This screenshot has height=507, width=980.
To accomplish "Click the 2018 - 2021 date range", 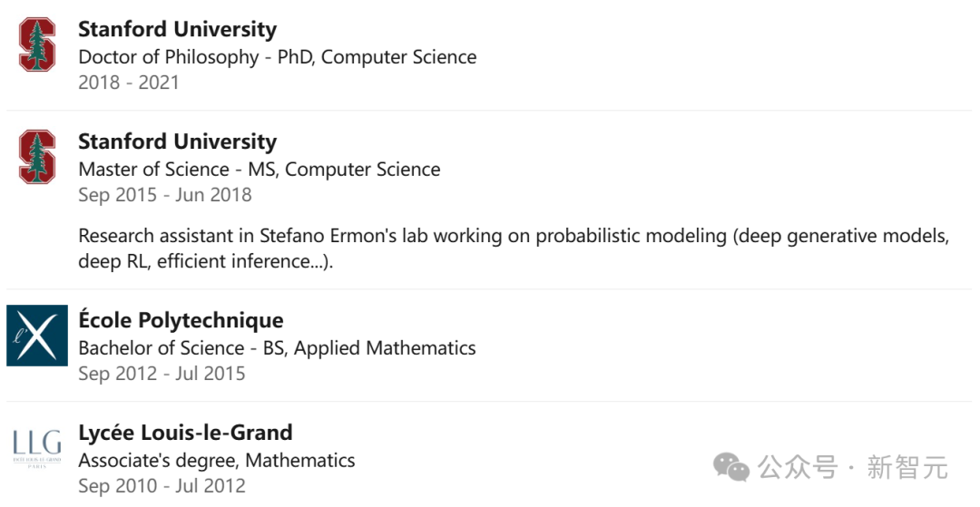I will (129, 83).
